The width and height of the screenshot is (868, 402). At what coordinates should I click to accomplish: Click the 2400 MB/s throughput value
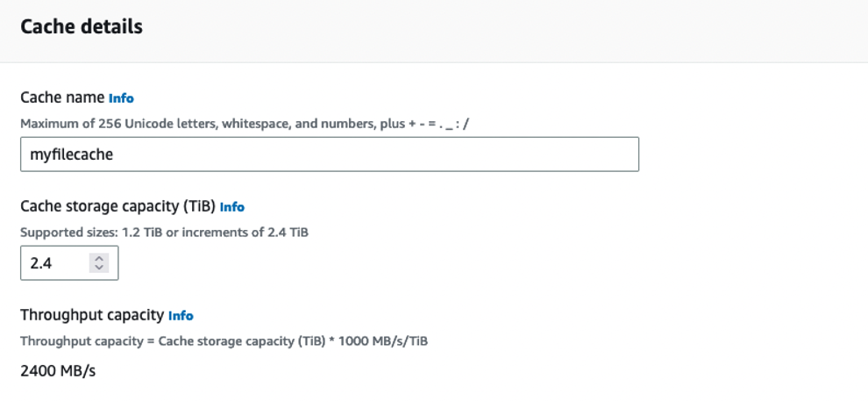(58, 371)
